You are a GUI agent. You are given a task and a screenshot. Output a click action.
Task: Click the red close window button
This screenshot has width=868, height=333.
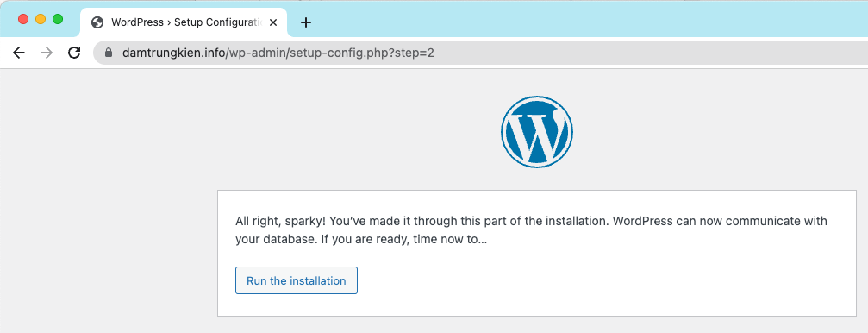click(x=23, y=19)
